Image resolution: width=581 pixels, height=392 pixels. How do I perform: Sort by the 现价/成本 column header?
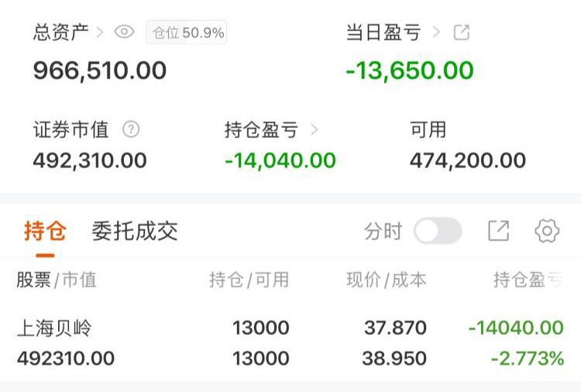387,280
